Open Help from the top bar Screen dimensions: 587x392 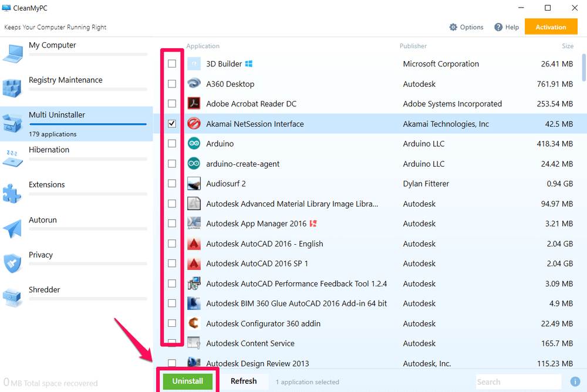click(x=507, y=27)
